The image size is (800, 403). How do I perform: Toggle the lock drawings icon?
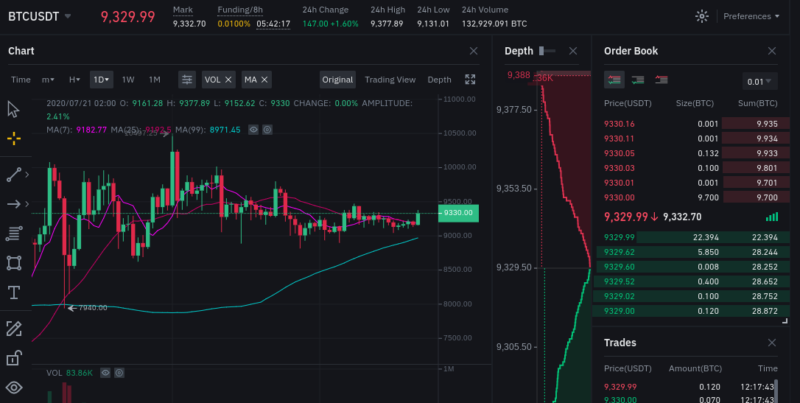click(x=14, y=358)
